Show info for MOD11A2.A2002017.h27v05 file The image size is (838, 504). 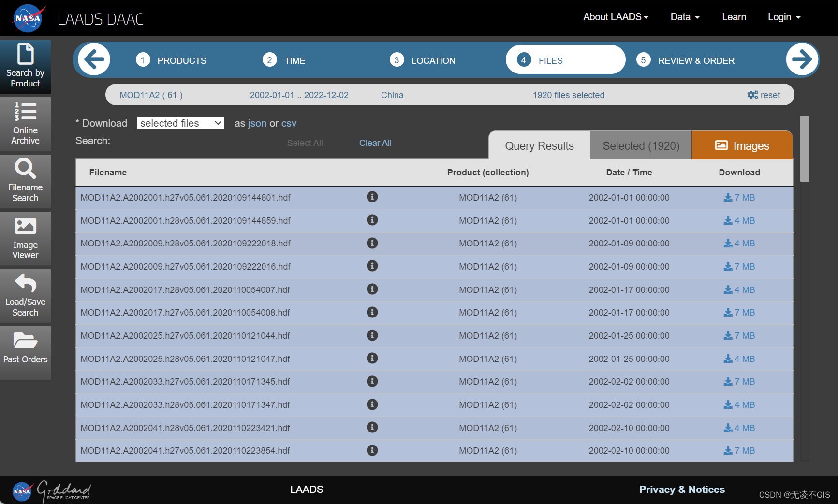pyautogui.click(x=372, y=312)
